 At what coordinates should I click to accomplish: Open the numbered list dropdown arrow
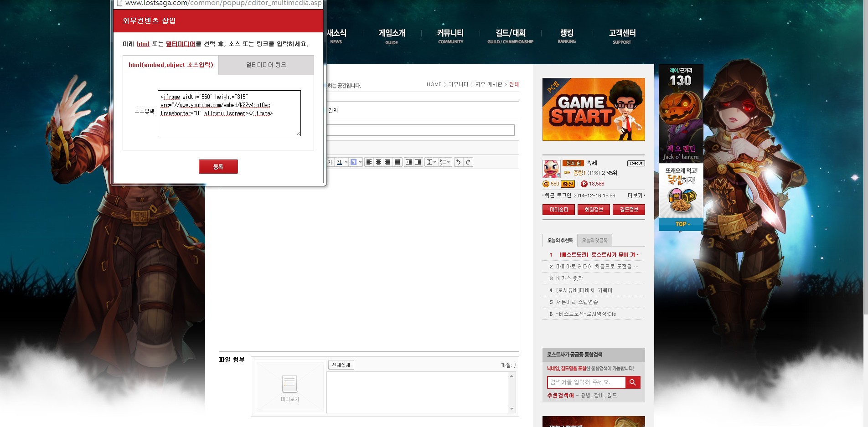[449, 162]
